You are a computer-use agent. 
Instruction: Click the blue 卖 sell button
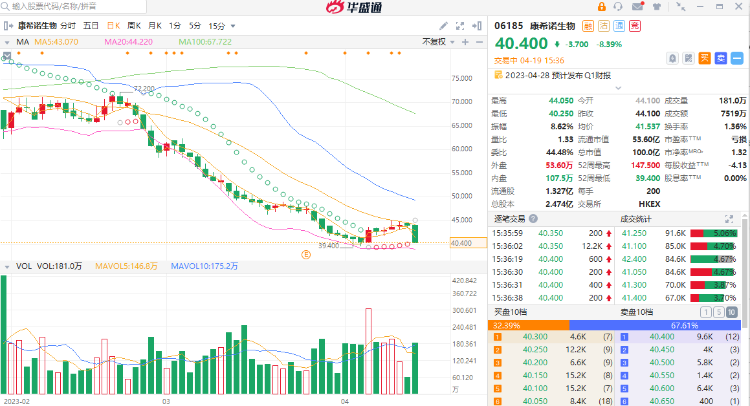click(721, 58)
